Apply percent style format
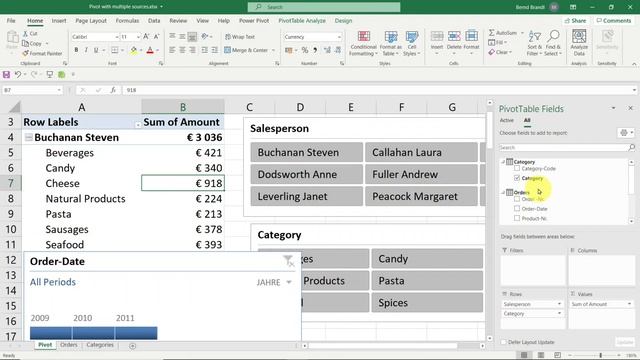The image size is (640, 360). pos(305,50)
